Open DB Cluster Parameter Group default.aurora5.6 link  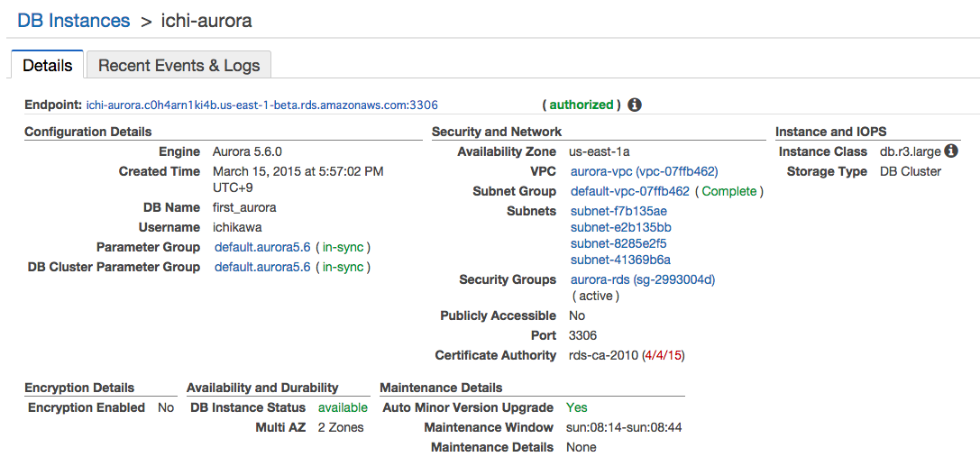point(262,267)
